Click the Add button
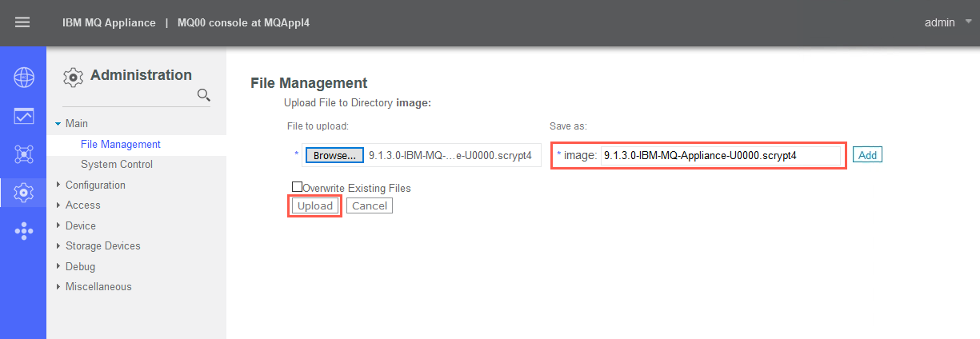This screenshot has width=980, height=339. pyautogui.click(x=867, y=155)
